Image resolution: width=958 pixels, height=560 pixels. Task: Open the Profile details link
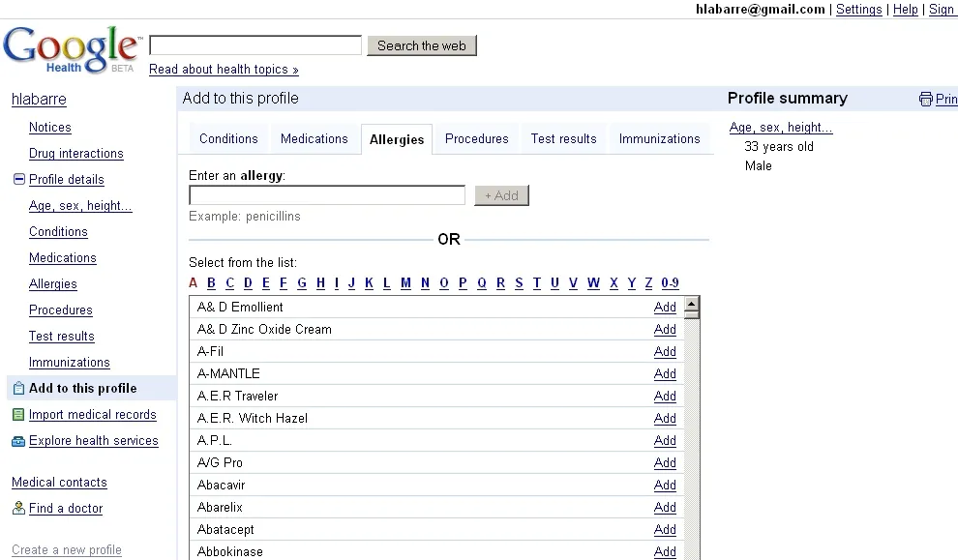[x=67, y=180]
